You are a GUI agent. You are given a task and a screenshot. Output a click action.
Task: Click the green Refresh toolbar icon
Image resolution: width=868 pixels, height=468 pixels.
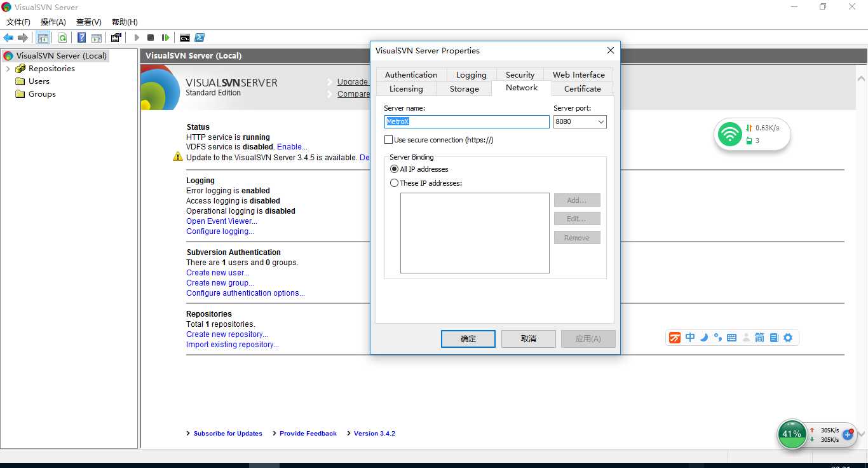(62, 38)
